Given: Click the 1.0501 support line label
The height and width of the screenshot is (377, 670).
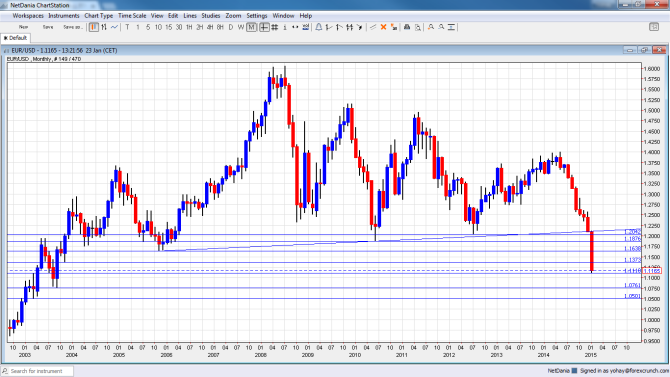Looking at the screenshot, I should [x=632, y=296].
